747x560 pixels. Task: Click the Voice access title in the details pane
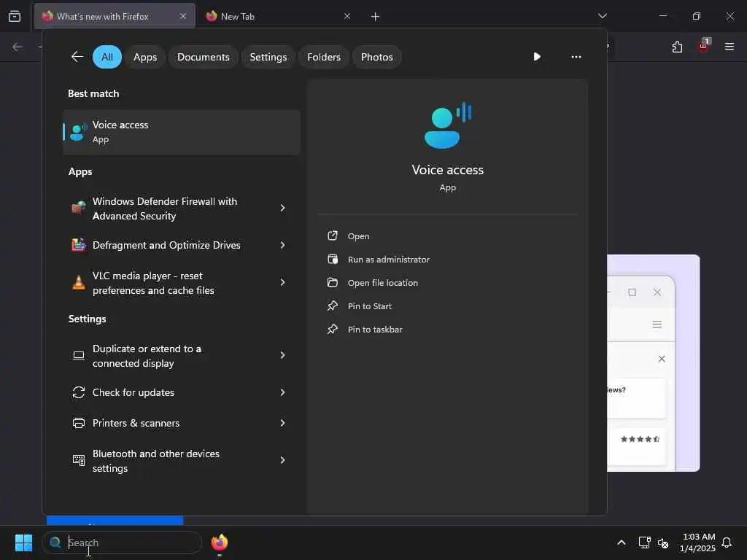pyautogui.click(x=447, y=170)
